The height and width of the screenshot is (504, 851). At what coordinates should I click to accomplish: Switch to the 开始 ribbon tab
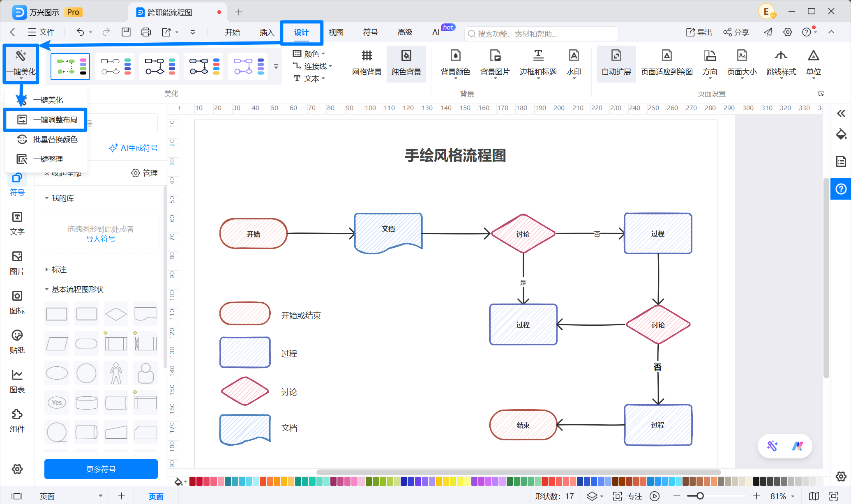[x=232, y=32]
